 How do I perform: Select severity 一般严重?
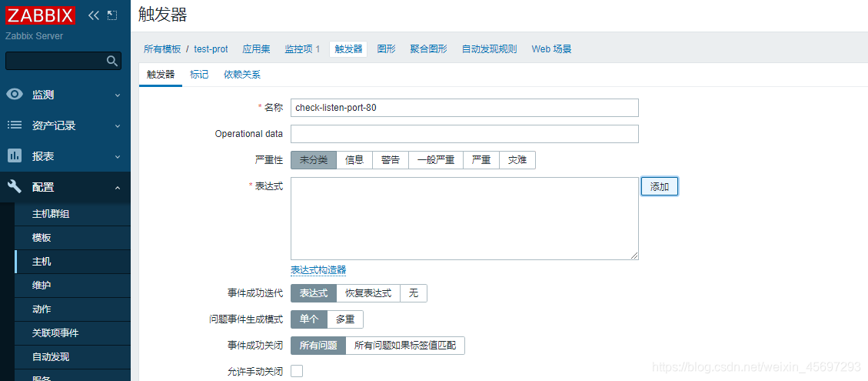coord(436,160)
